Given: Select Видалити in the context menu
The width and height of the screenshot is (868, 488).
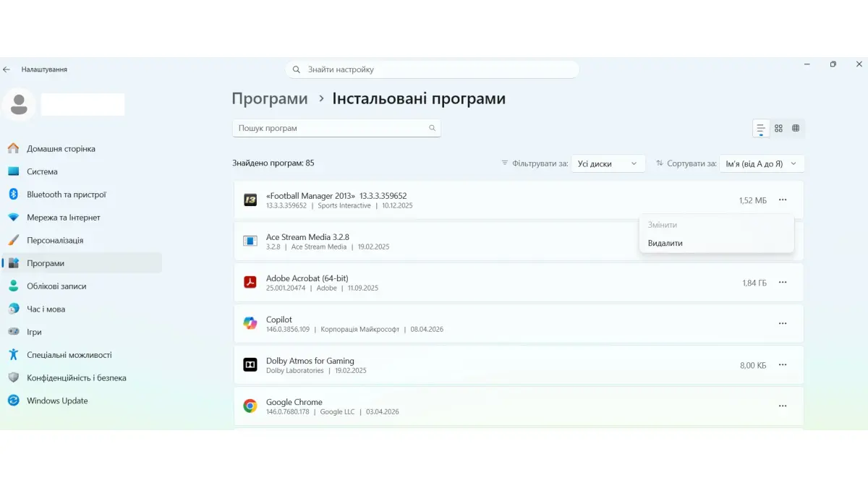Looking at the screenshot, I should click(665, 244).
